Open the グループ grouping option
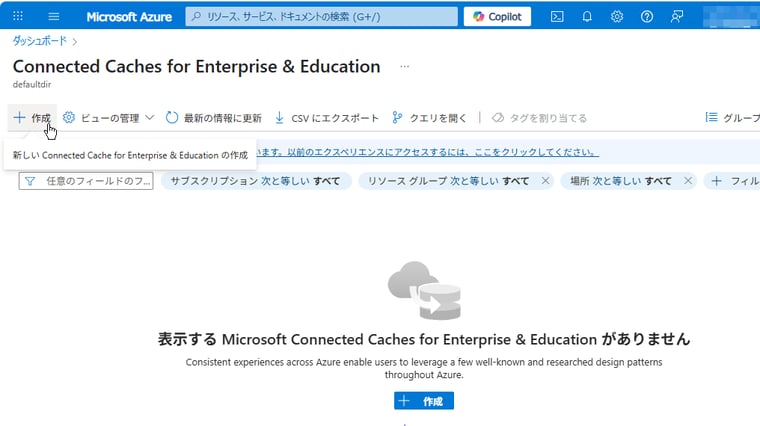 coord(732,118)
